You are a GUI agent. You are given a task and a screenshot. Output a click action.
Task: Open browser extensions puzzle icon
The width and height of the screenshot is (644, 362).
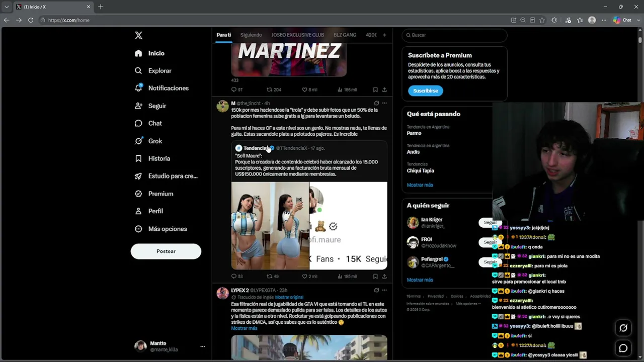click(554, 20)
